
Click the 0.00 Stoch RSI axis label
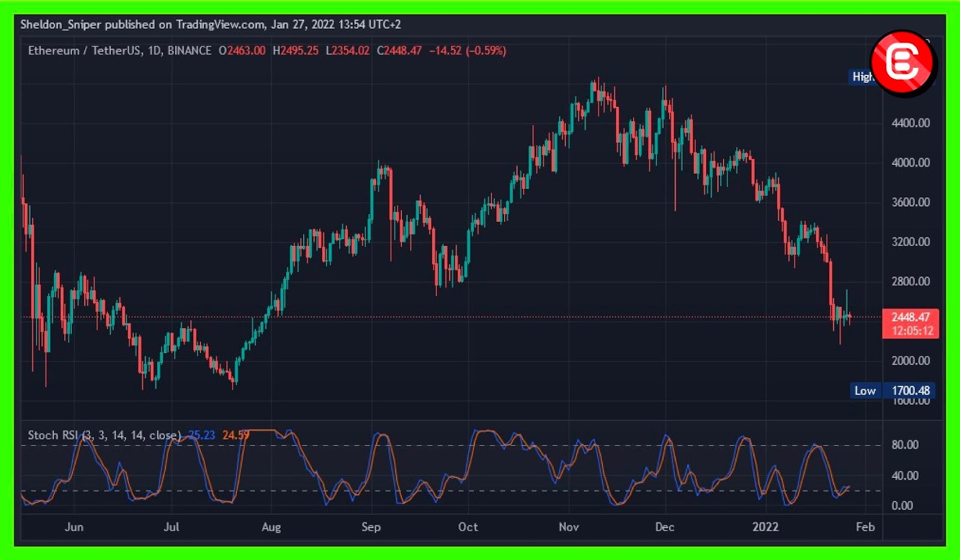pyautogui.click(x=902, y=506)
